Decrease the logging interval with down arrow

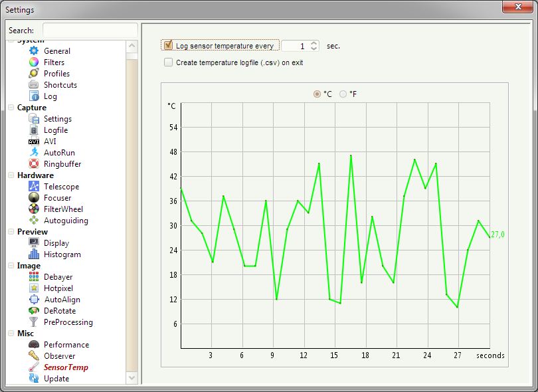(x=314, y=49)
